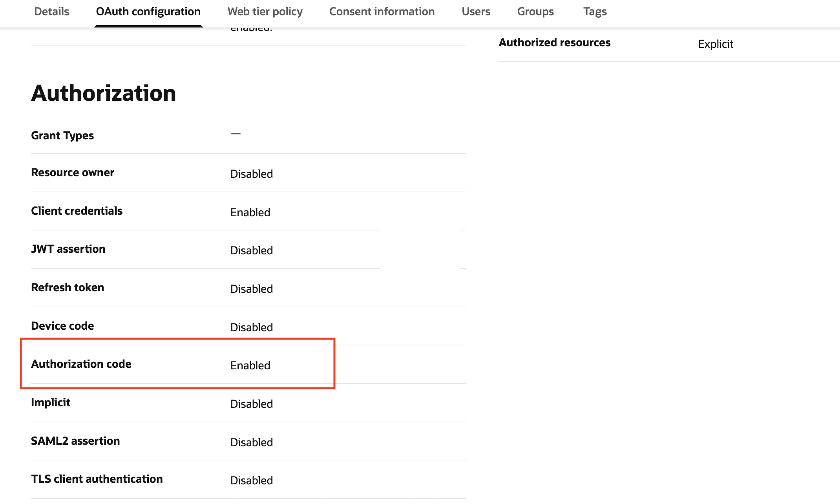840x504 pixels.
Task: Click the Refresh token Disabled value
Action: pyautogui.click(x=251, y=289)
